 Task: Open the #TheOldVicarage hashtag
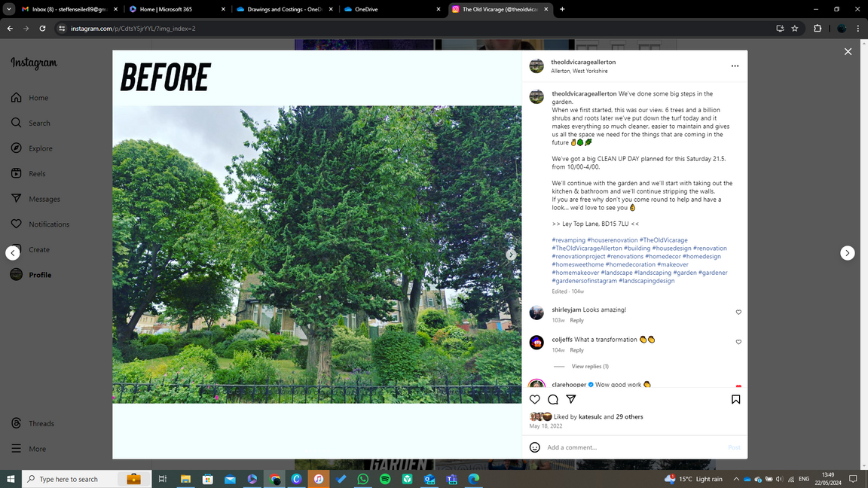point(663,240)
